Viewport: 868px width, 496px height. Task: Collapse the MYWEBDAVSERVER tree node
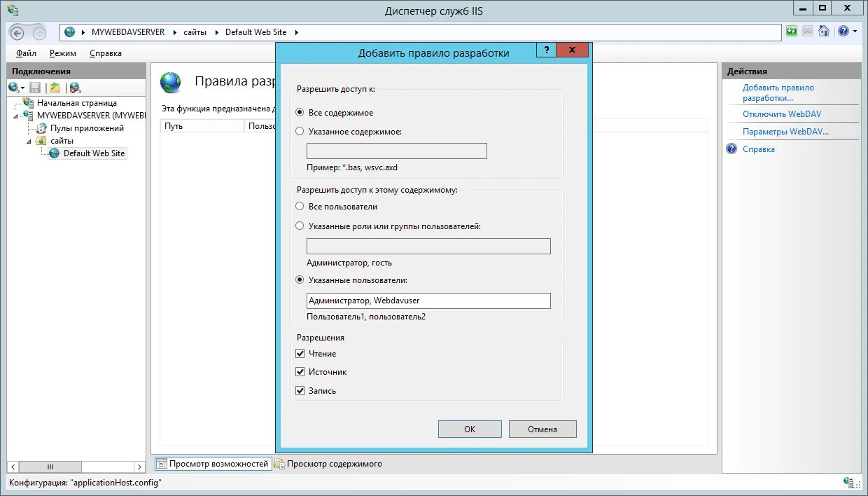(17, 116)
